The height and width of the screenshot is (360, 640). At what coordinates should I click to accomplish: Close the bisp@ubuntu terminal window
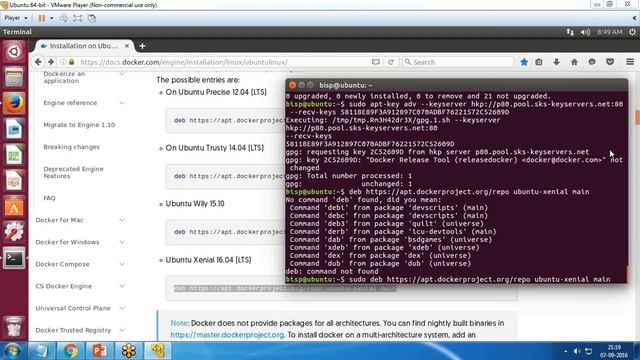pos(292,85)
